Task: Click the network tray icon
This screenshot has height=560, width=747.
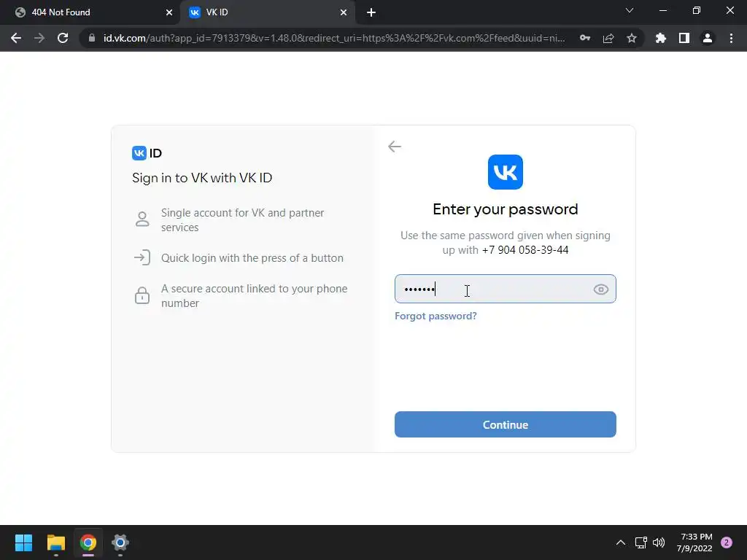Action: (640, 542)
